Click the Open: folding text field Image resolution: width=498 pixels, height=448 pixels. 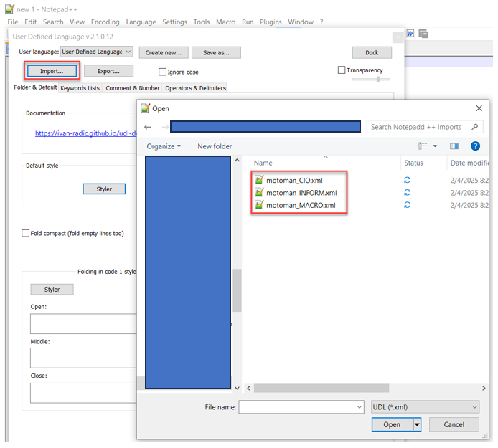point(83,323)
